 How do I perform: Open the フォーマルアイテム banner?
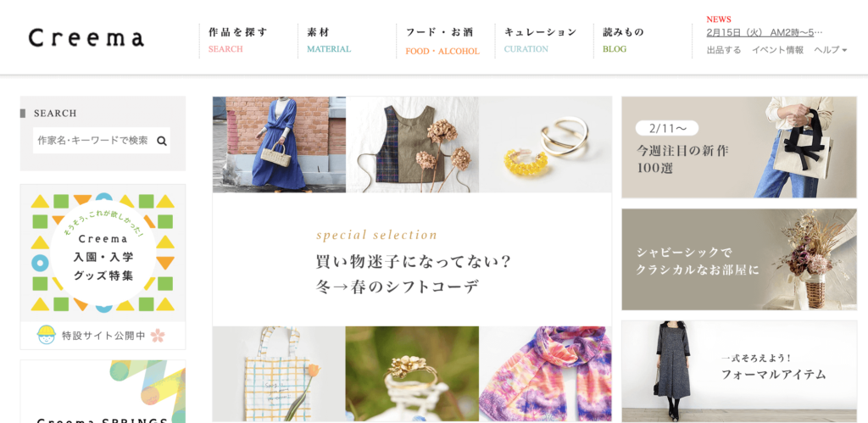pos(739,371)
